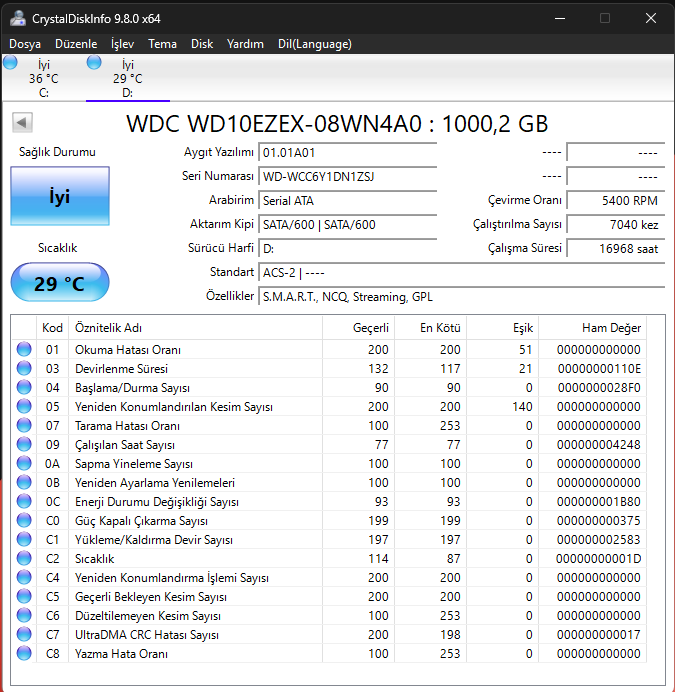The width and height of the screenshot is (675, 692).
Task: Select the Çalışılan Saat Sayısı row
Action: [329, 444]
